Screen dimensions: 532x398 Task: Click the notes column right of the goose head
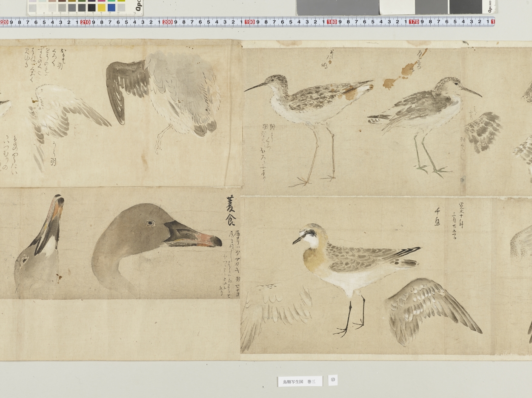tap(229, 264)
